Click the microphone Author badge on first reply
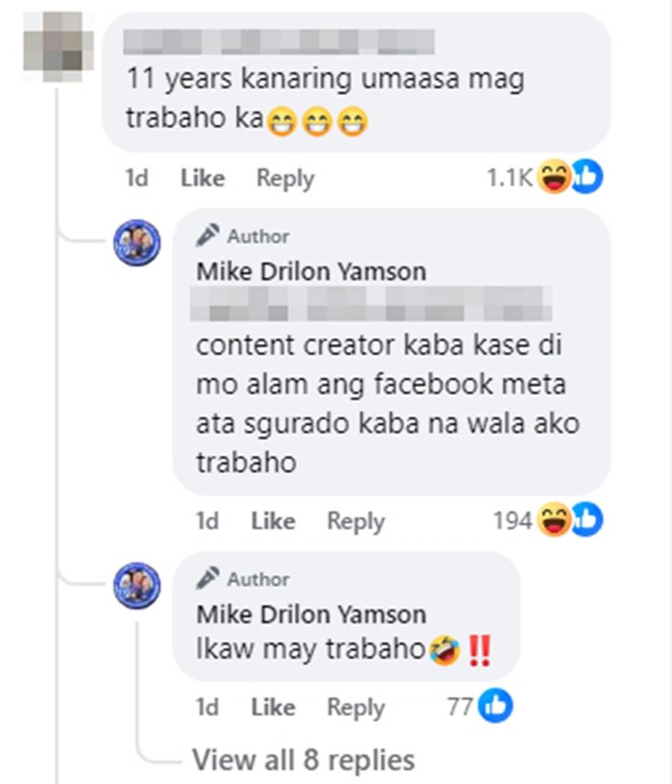 point(242,236)
